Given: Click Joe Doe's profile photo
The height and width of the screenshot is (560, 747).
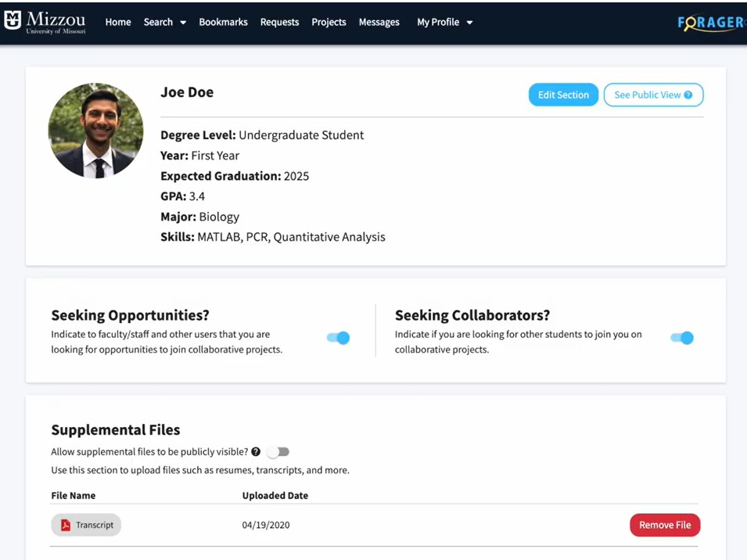Looking at the screenshot, I should [95, 131].
